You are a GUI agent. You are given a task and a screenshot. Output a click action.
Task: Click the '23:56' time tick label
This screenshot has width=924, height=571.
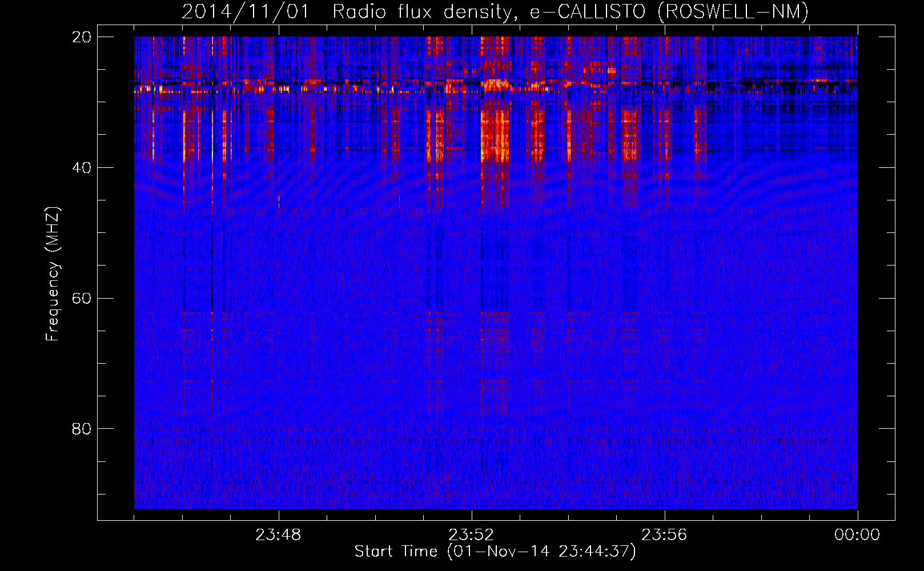(x=664, y=535)
